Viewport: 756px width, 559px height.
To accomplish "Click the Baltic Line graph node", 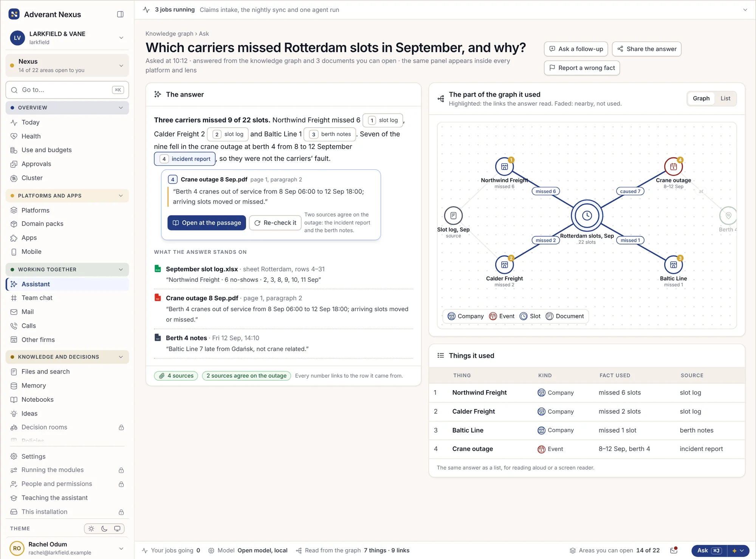I will click(673, 265).
